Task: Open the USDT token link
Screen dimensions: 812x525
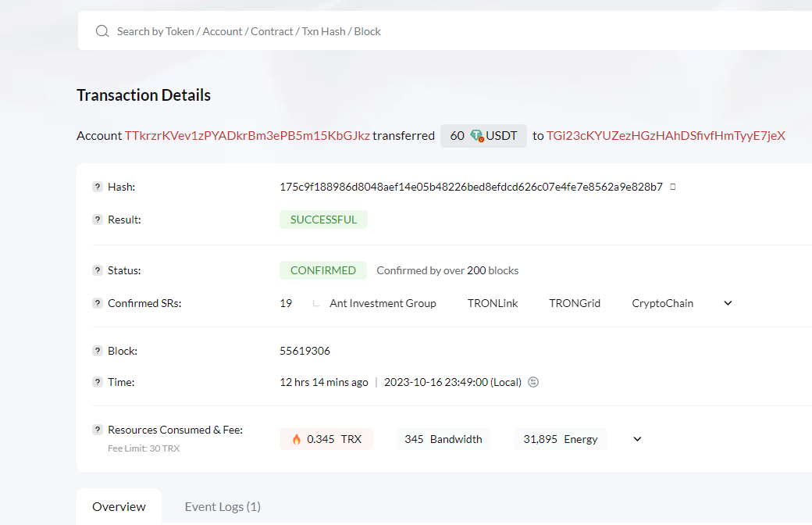Action: pos(501,136)
